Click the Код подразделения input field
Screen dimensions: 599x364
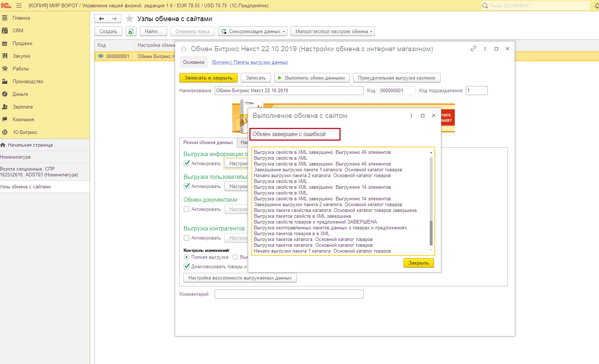point(477,90)
